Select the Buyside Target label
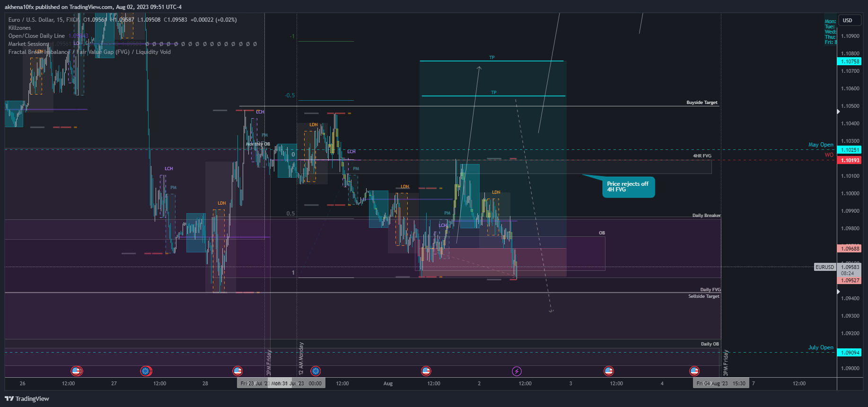Image resolution: width=868 pixels, height=407 pixels. coord(702,103)
